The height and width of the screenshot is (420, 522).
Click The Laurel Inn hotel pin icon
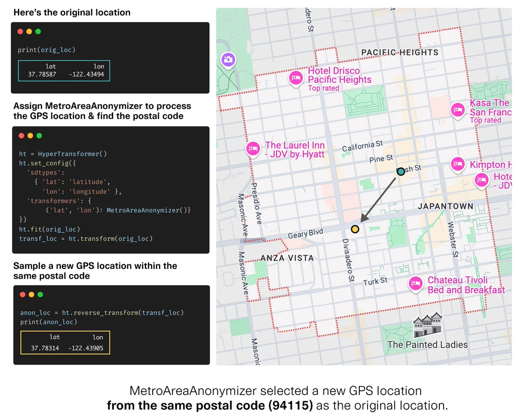pos(253,149)
